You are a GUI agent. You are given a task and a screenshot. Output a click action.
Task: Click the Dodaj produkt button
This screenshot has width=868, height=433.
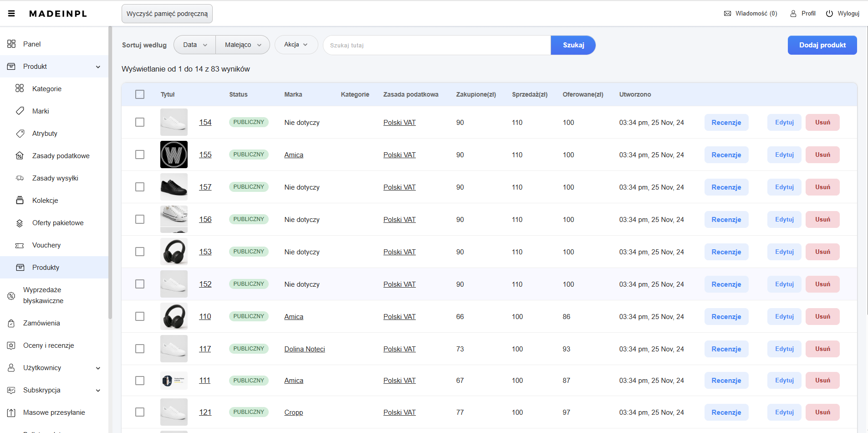pyautogui.click(x=822, y=45)
